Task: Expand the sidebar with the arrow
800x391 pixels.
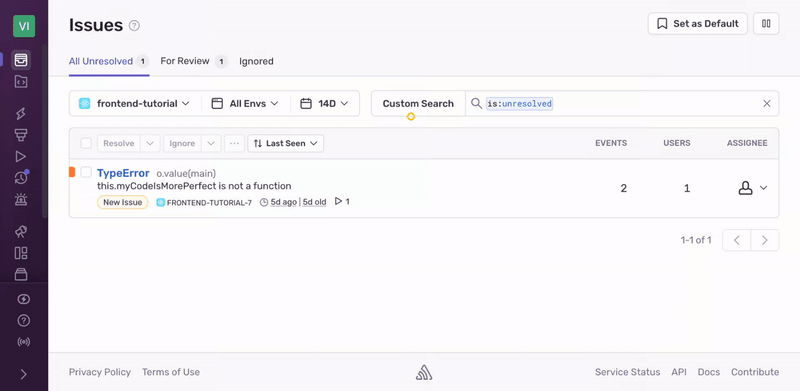Action: coord(23,375)
